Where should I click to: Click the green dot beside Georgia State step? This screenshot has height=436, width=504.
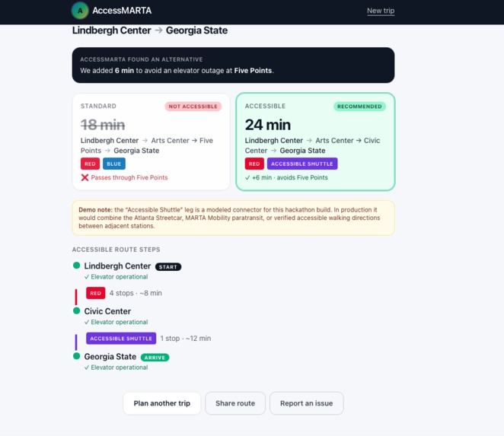click(76, 356)
